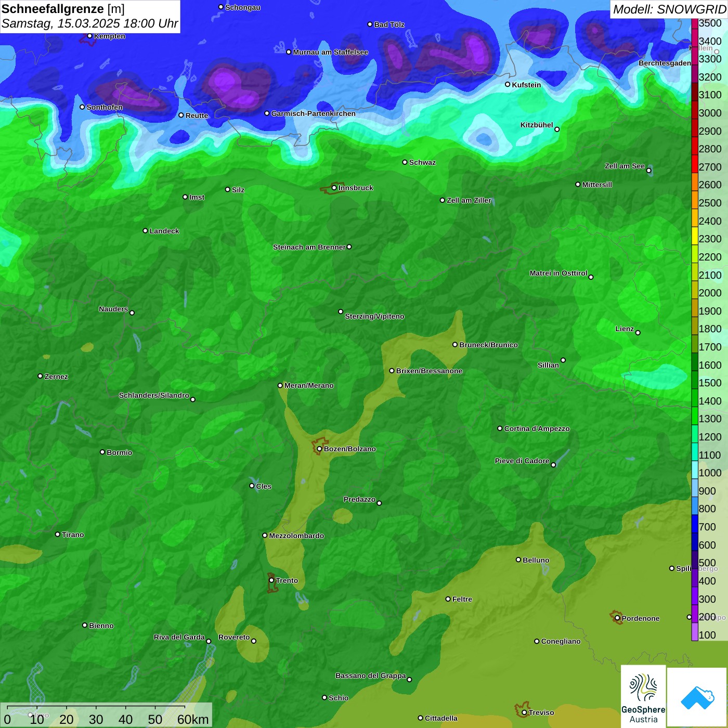Image resolution: width=728 pixels, height=728 pixels.
Task: Select the Cortina d'Ampezzo marker
Action: (500, 428)
